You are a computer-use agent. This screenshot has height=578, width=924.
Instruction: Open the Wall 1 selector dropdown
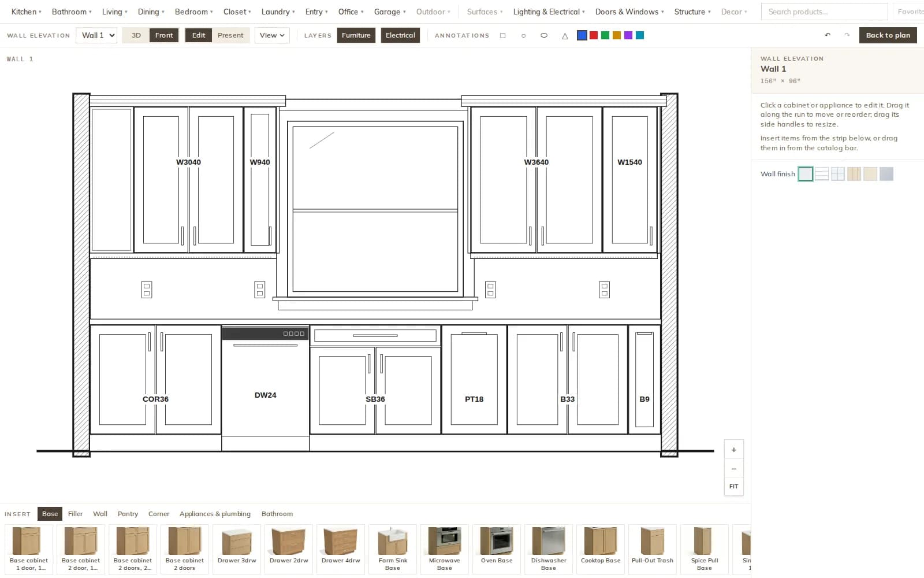tap(97, 35)
